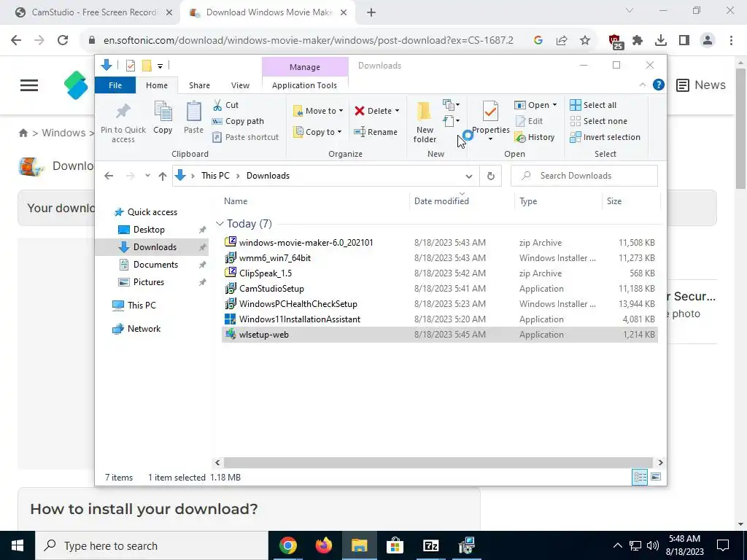
Task: Switch to Large icons view layout
Action: tap(656, 477)
